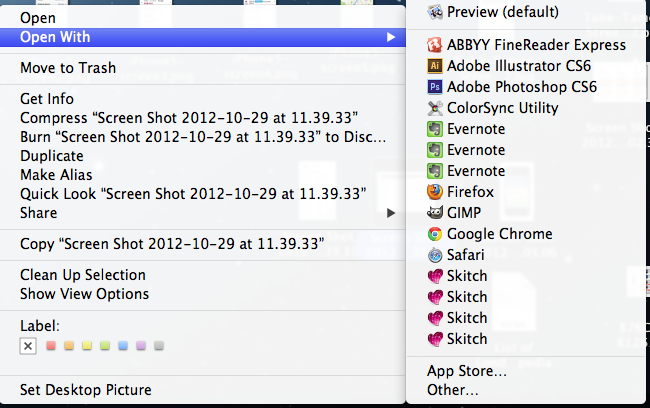
Task: Click the Adobe Illustrator Ai icon
Action: (435, 66)
